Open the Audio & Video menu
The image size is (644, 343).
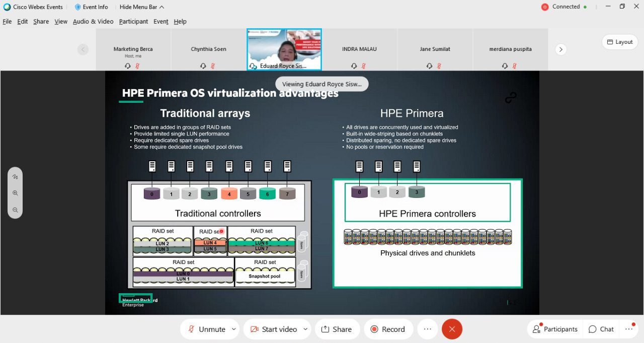pos(93,22)
